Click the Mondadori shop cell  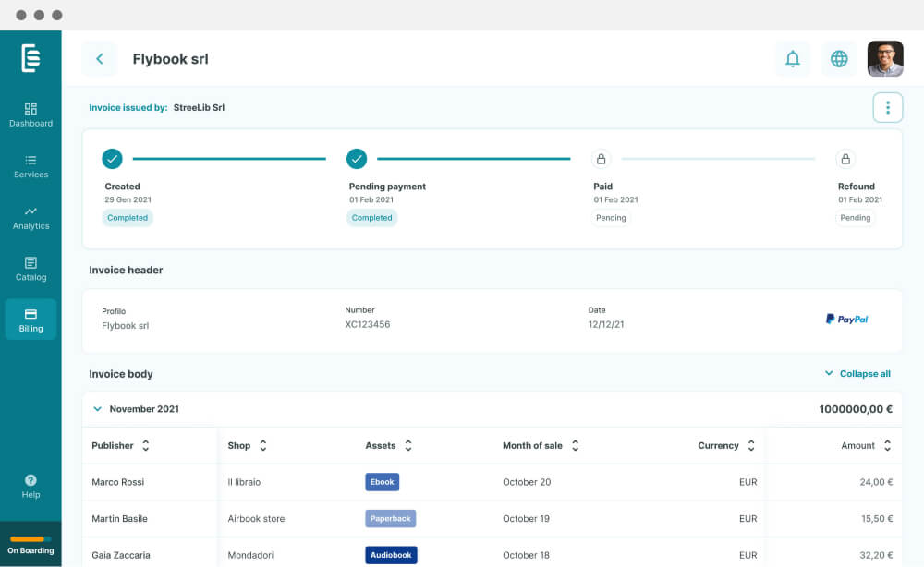point(250,555)
